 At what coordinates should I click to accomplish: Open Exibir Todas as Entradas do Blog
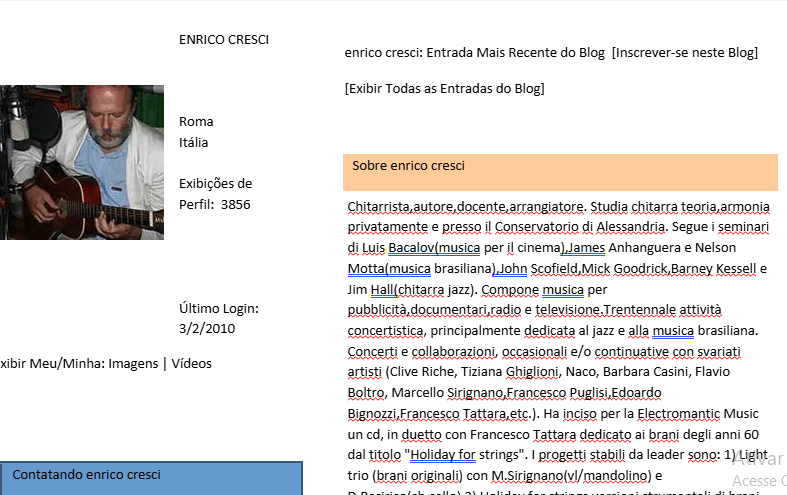(x=444, y=88)
